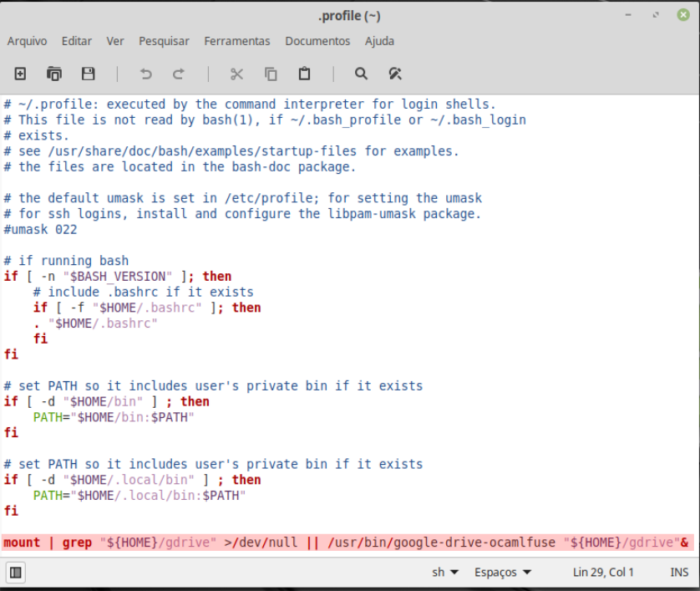
Task: Click Lin 29, Col 1 position indicator
Action: (x=603, y=573)
